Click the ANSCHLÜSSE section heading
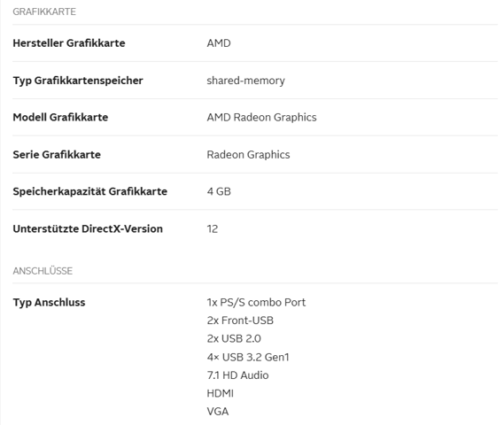Viewport: 504px width, 425px height. [x=43, y=271]
